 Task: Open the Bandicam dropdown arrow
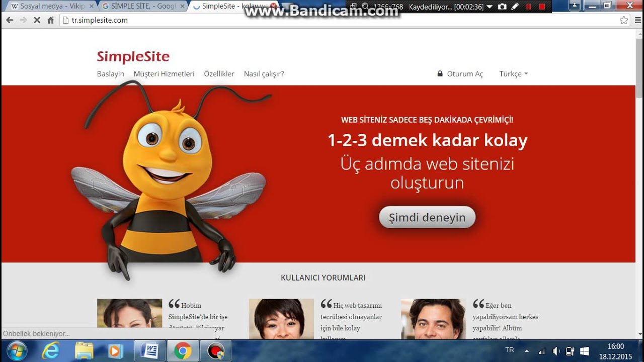490,7
